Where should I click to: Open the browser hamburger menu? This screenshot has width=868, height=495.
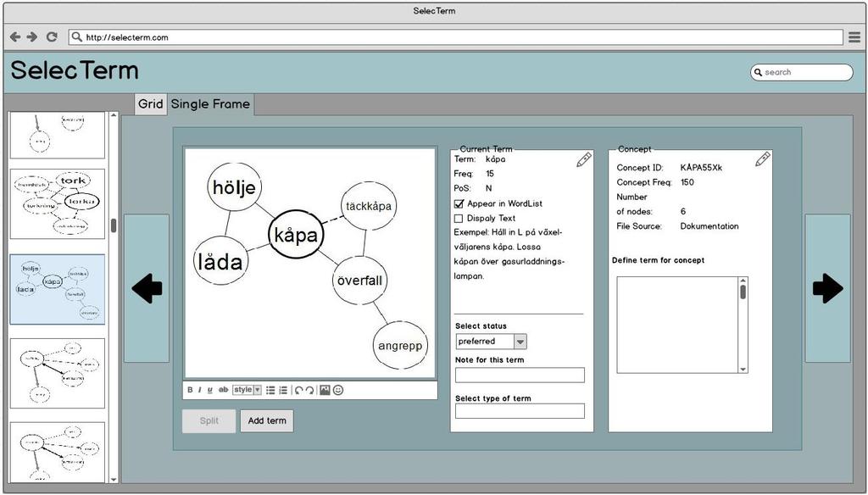coord(854,37)
